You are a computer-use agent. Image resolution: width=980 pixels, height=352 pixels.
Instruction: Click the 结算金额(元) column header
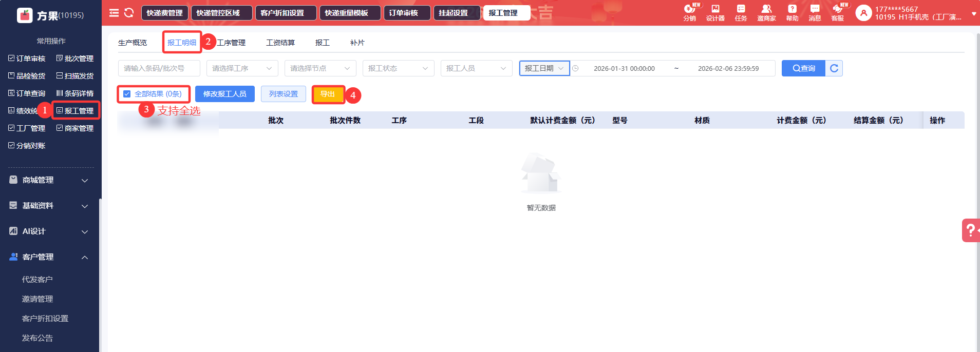[878, 120]
